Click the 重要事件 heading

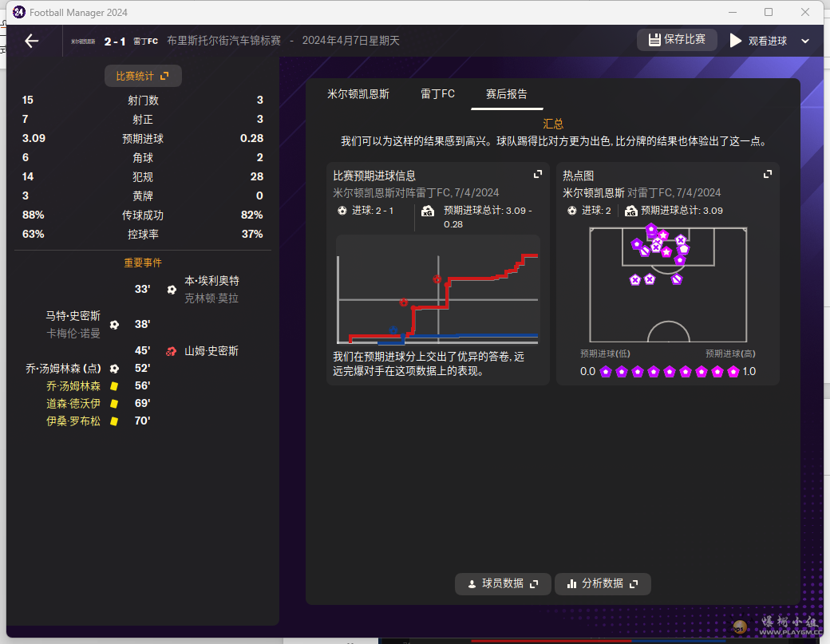pyautogui.click(x=143, y=263)
